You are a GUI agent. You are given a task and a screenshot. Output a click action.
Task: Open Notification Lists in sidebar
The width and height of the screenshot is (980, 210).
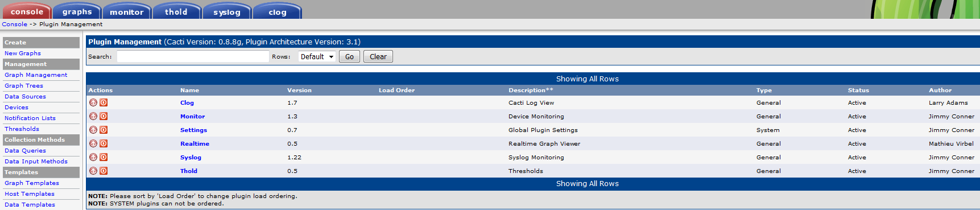tap(30, 118)
